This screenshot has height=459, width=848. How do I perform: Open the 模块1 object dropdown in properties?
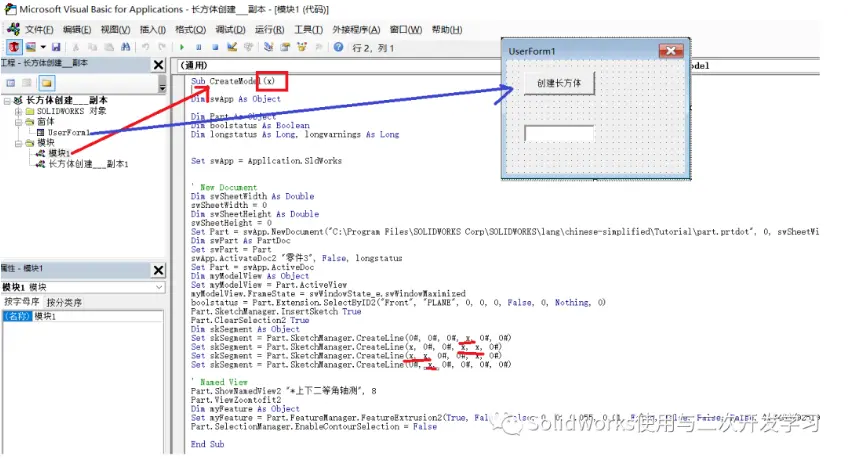160,287
